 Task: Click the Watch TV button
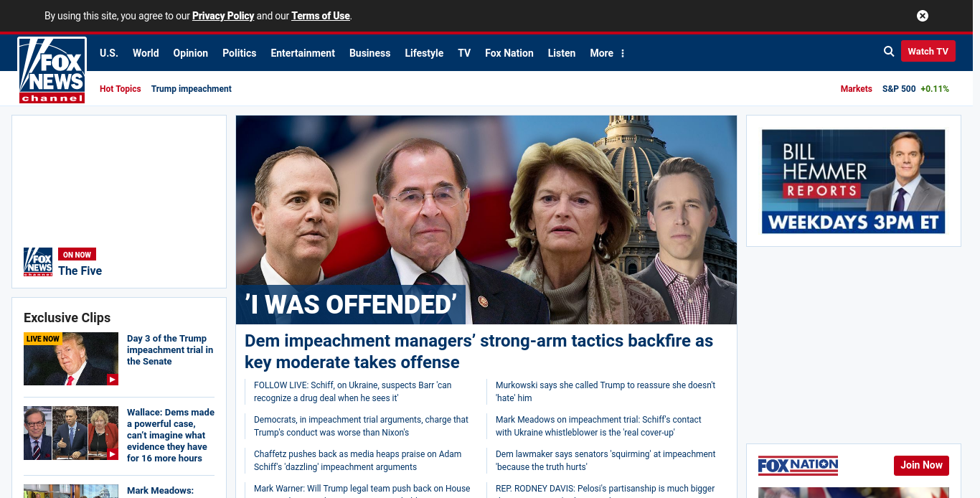click(928, 51)
